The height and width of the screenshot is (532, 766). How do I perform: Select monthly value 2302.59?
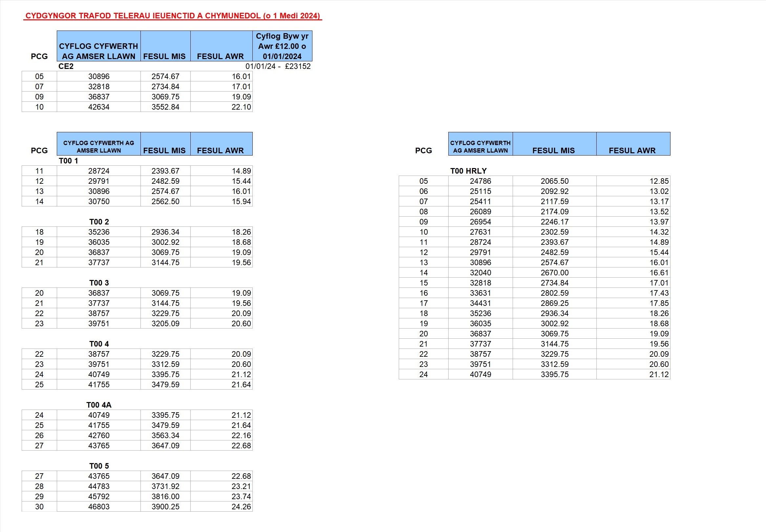554,232
